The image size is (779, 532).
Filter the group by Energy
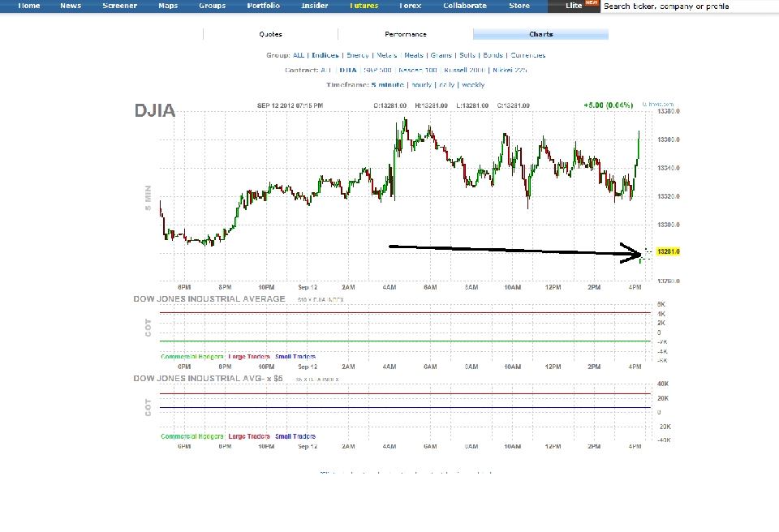(x=358, y=55)
